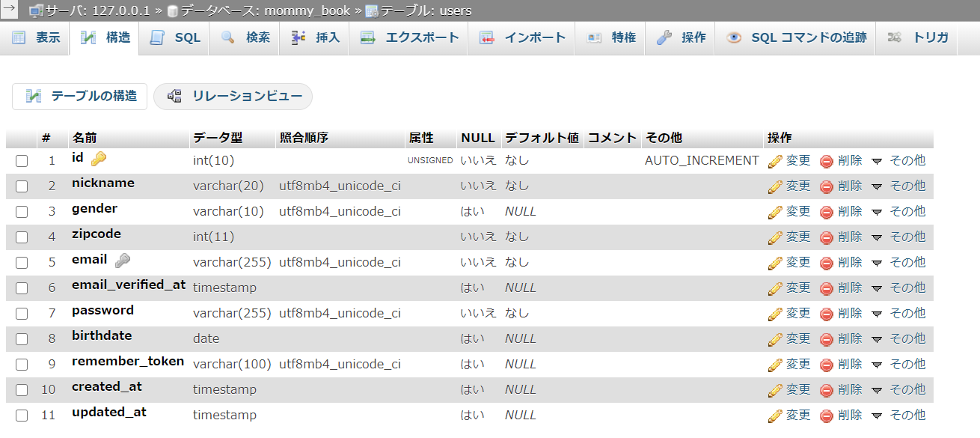Select the updated_at row checkbox
Image resolution: width=980 pixels, height=438 pixels.
22,416
